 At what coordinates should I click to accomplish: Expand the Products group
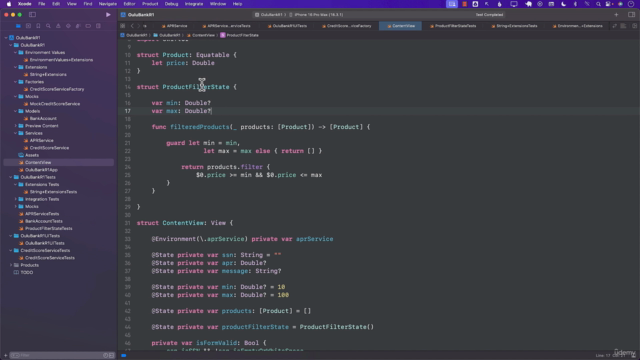[11, 265]
